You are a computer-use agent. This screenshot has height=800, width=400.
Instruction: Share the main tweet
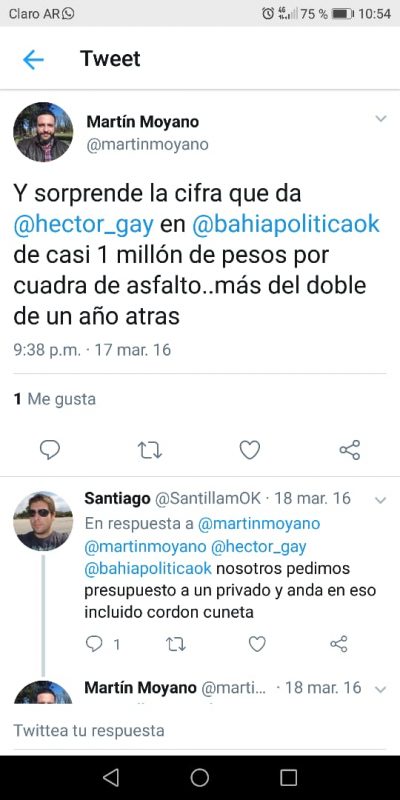[350, 450]
